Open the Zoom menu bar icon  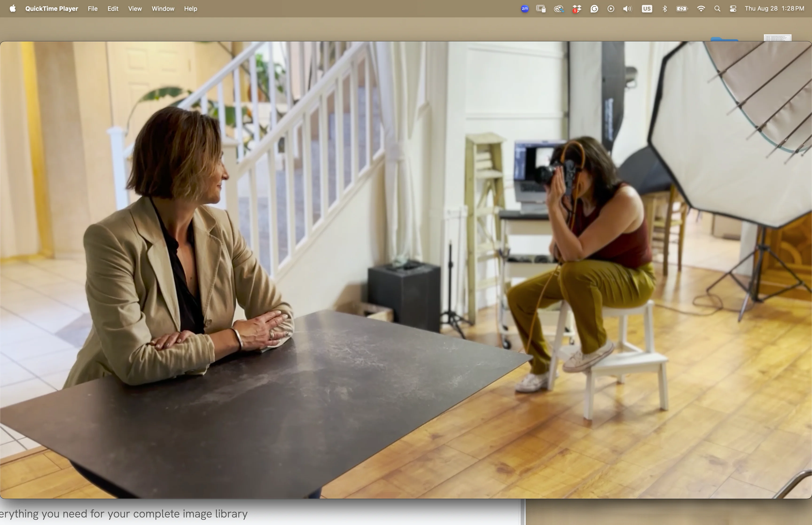point(525,9)
